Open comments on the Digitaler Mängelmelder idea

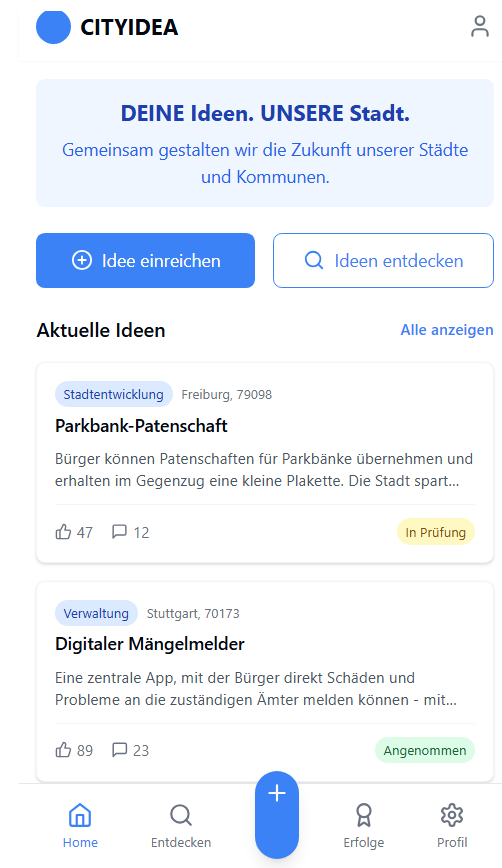130,750
